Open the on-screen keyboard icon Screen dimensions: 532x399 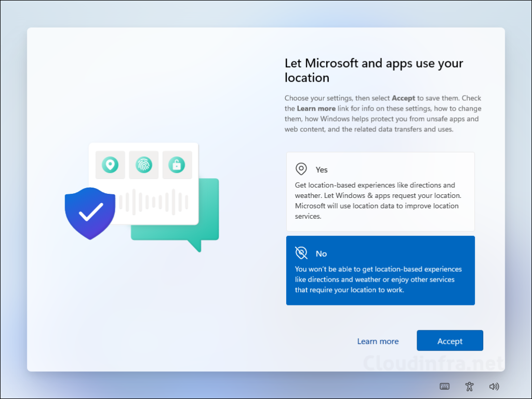[x=445, y=386]
